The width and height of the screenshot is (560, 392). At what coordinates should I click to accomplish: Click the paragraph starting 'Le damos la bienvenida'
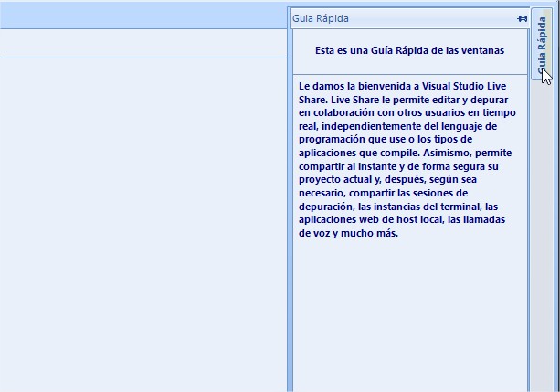[x=407, y=159]
